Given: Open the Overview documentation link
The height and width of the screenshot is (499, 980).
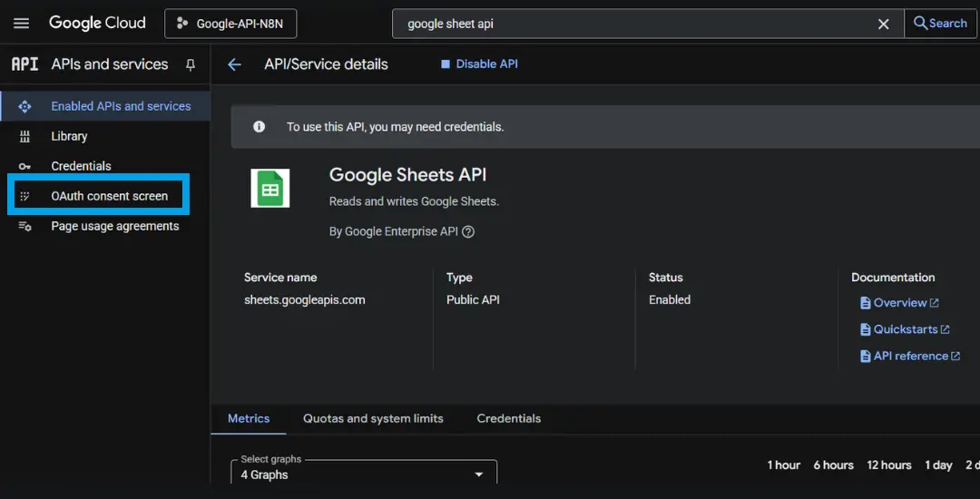Looking at the screenshot, I should (899, 303).
